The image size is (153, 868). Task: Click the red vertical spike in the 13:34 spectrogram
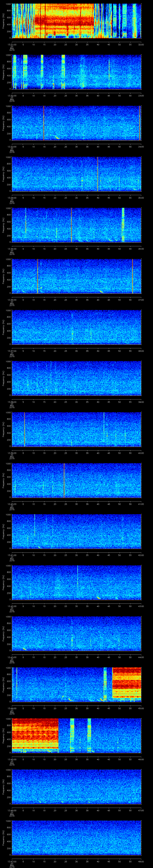pos(98,174)
